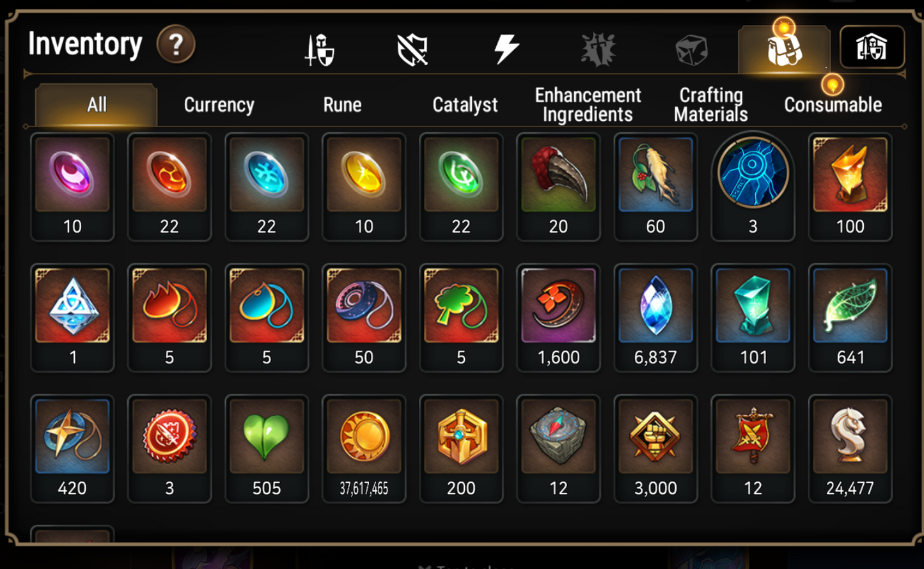Select the pink rune stone with 10
Screen dimensions: 924x569
[x=72, y=187]
